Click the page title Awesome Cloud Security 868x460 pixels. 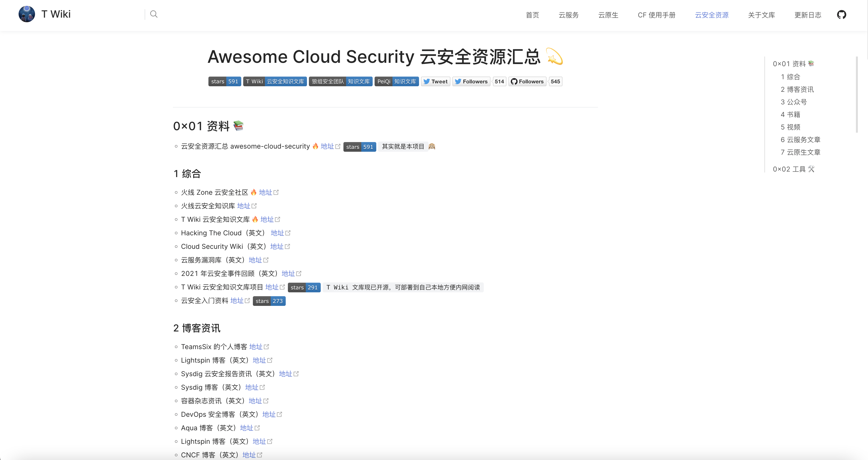pyautogui.click(x=385, y=57)
